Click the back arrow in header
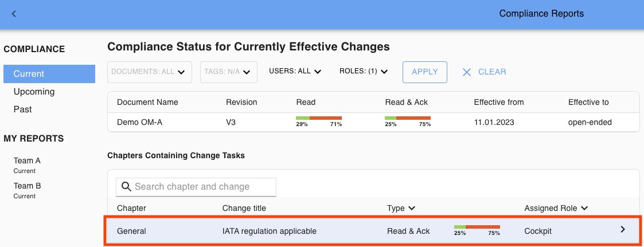 coord(14,14)
